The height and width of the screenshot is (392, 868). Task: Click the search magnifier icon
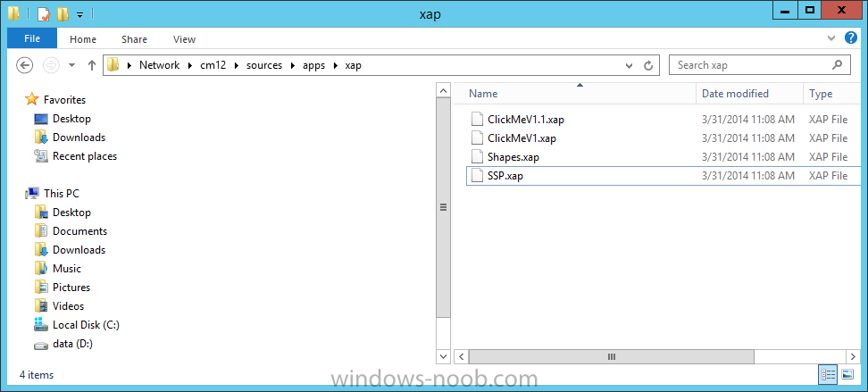838,65
